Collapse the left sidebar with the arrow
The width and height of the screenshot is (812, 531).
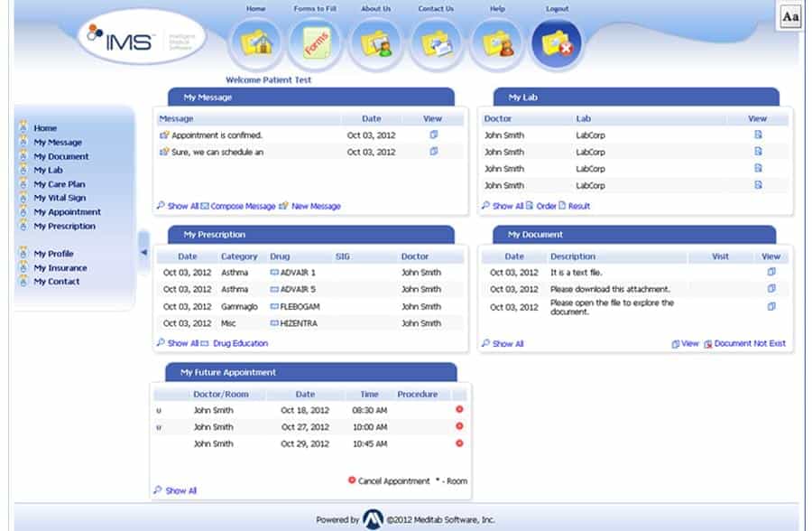(x=142, y=254)
